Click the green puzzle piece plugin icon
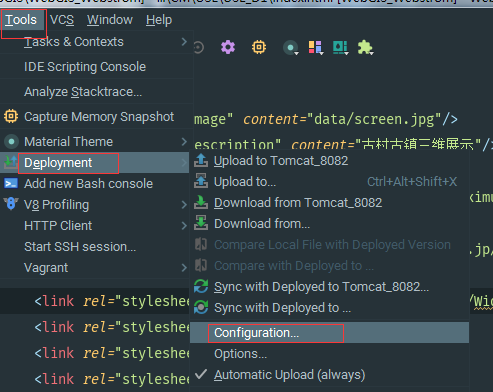The image size is (493, 392). point(365,48)
